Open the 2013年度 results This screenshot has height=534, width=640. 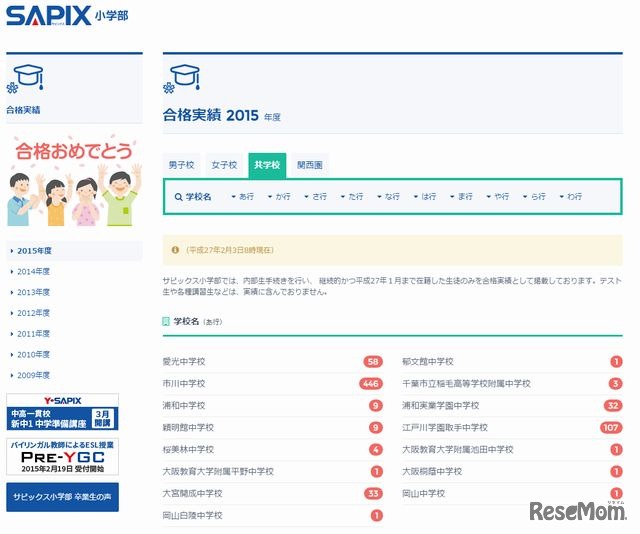click(x=33, y=292)
